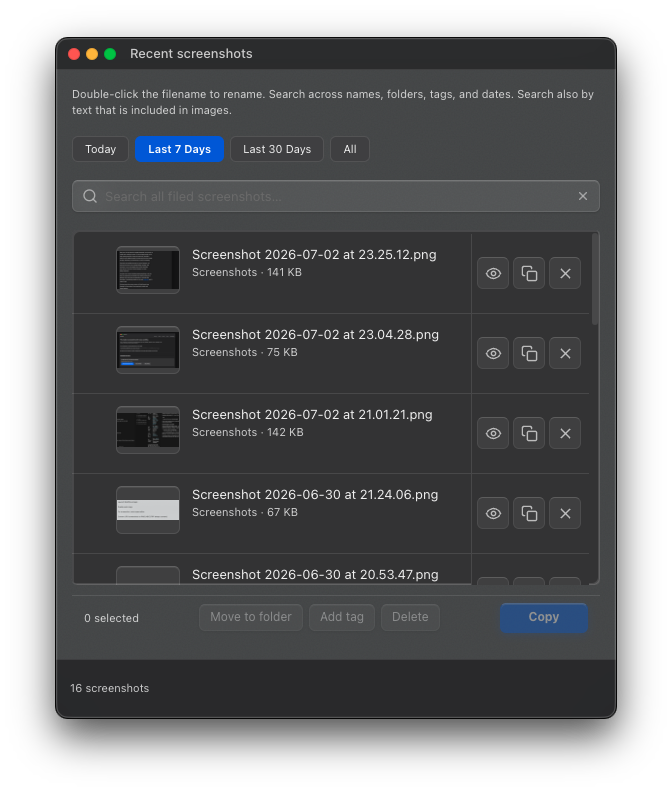This screenshot has height=792, width=672.
Task: Click 'Screenshots · 75 KB' subtitle
Action: click(x=245, y=352)
